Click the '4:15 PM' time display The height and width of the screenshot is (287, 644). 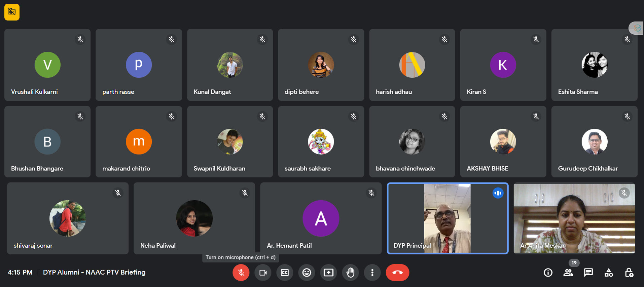tap(20, 273)
